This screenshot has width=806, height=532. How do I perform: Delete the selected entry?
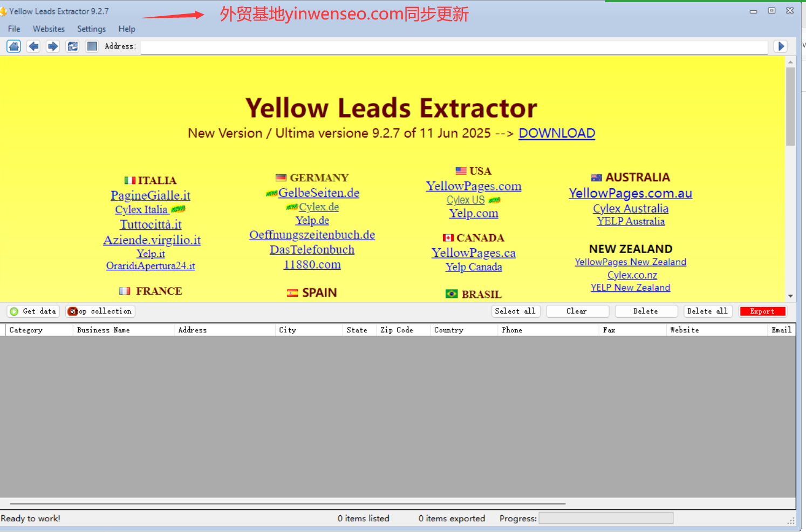click(646, 311)
